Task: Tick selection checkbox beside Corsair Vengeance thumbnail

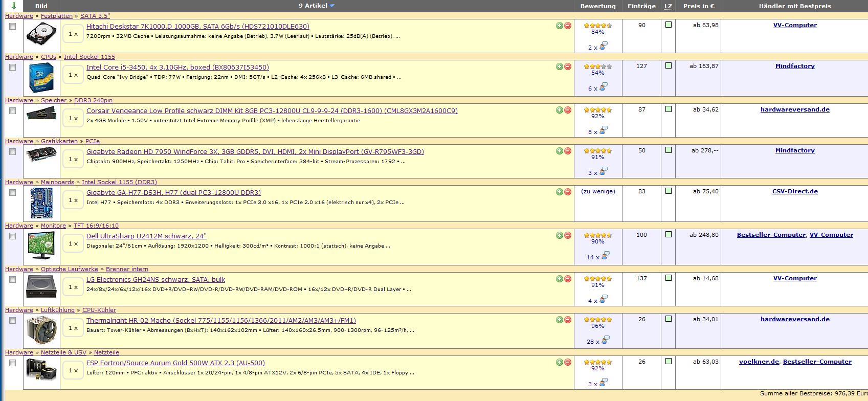Action: [x=13, y=110]
